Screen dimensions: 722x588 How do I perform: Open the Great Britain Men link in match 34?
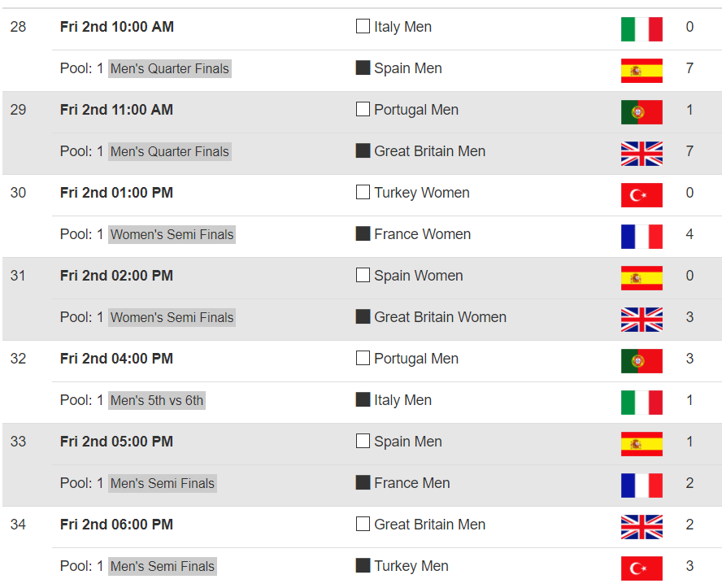429,524
